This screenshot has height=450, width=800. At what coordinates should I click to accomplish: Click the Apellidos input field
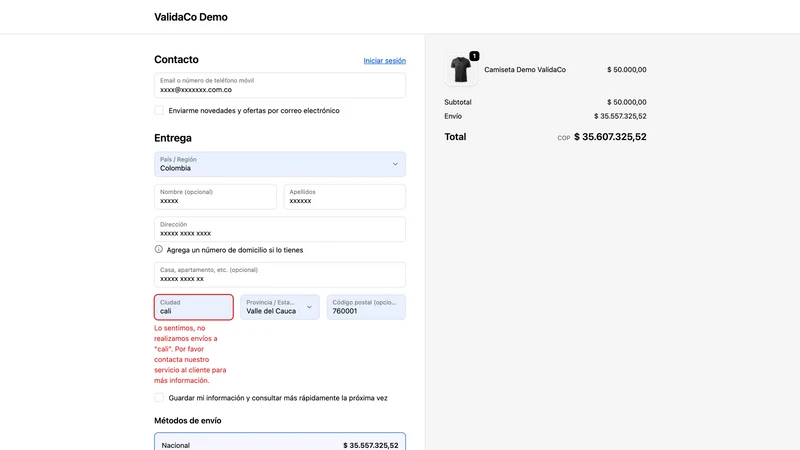click(344, 196)
